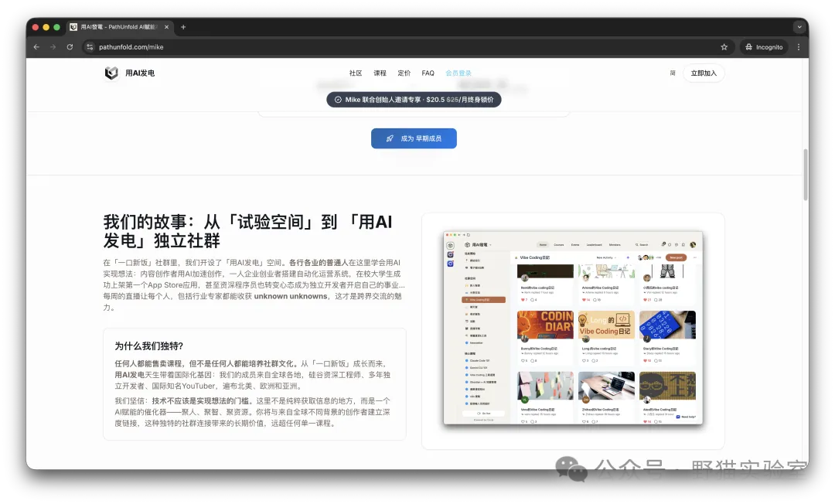The height and width of the screenshot is (504, 835).
Task: Go to the 课程 page
Action: coord(380,73)
